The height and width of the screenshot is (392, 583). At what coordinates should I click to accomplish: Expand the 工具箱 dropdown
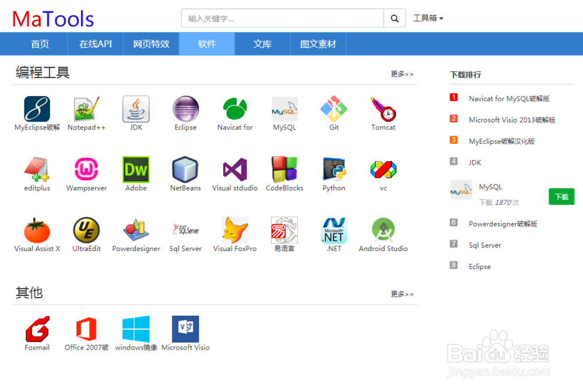pos(429,18)
